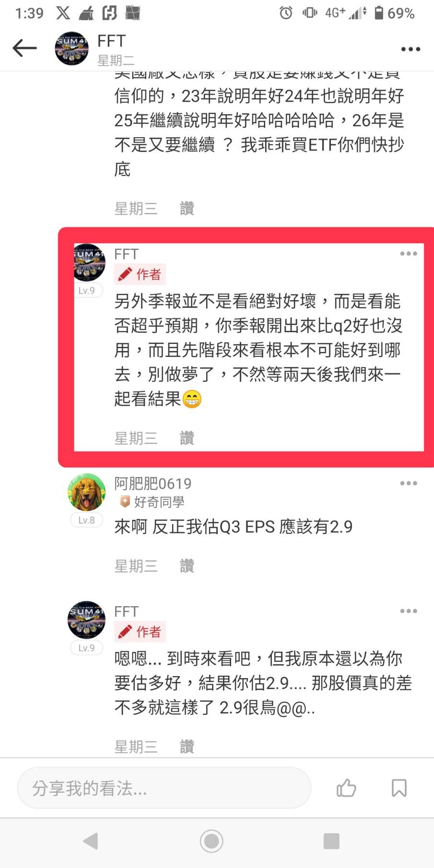
Task: Tap the thumbs-up icon in the bottom bar
Action: tap(346, 788)
